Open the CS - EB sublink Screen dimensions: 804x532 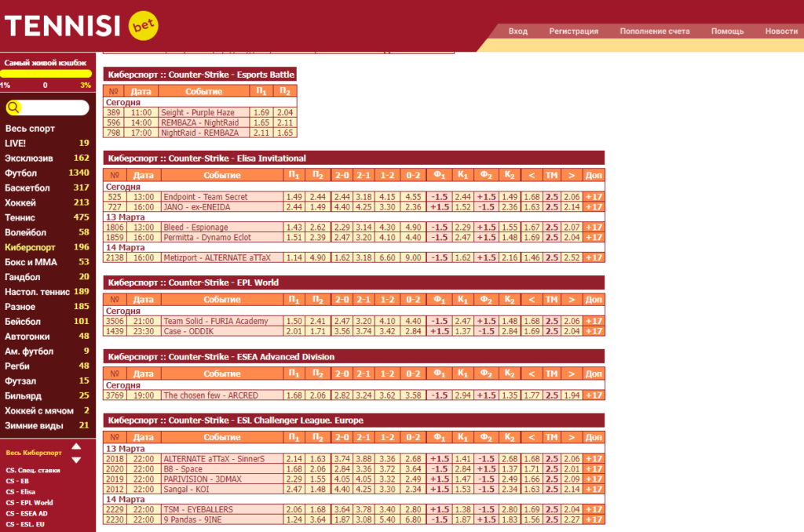click(17, 481)
